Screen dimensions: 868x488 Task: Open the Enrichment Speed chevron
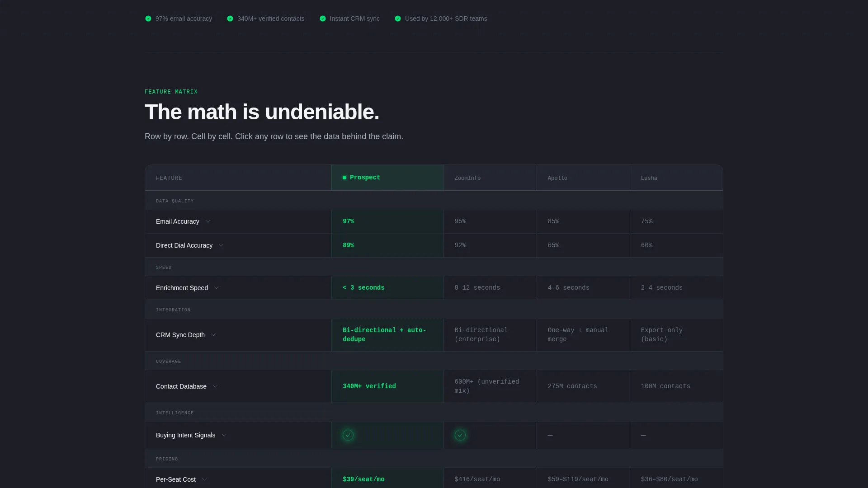pyautogui.click(x=217, y=288)
